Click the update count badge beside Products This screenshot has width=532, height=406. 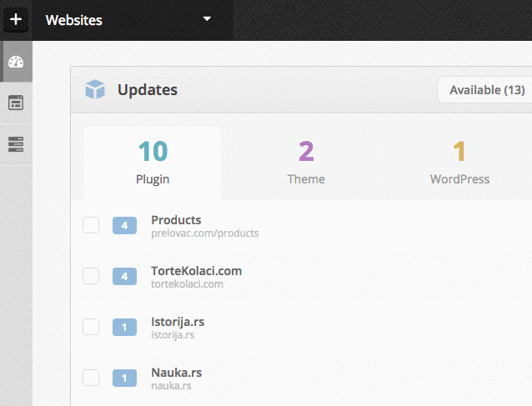[x=124, y=225]
